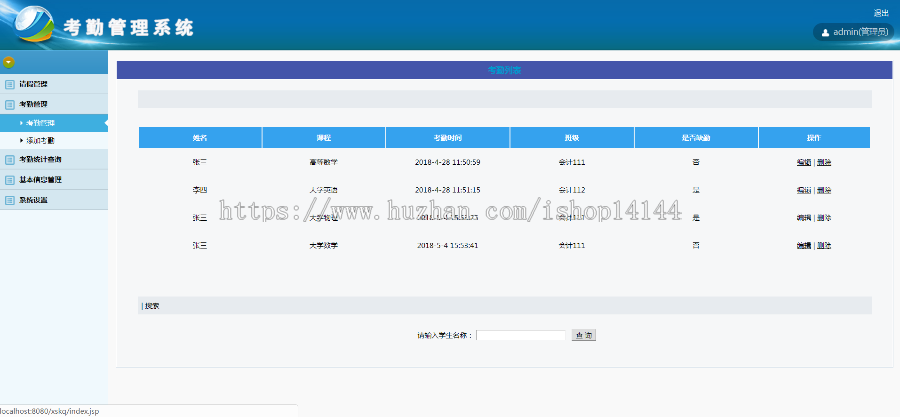900x417 pixels.
Task: Open the 添加考勤 submenu item
Action: pos(54,140)
